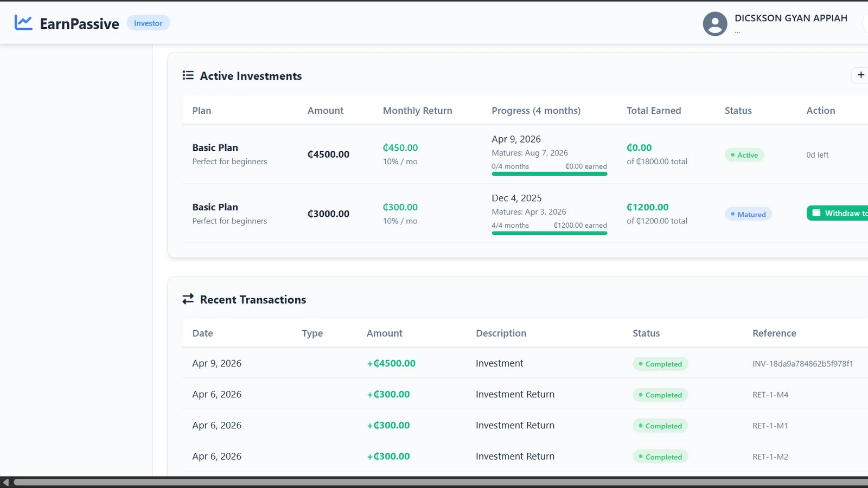Click the ₵450.00 monthly return value
This screenshot has height=488, width=868.
pyautogui.click(x=400, y=147)
